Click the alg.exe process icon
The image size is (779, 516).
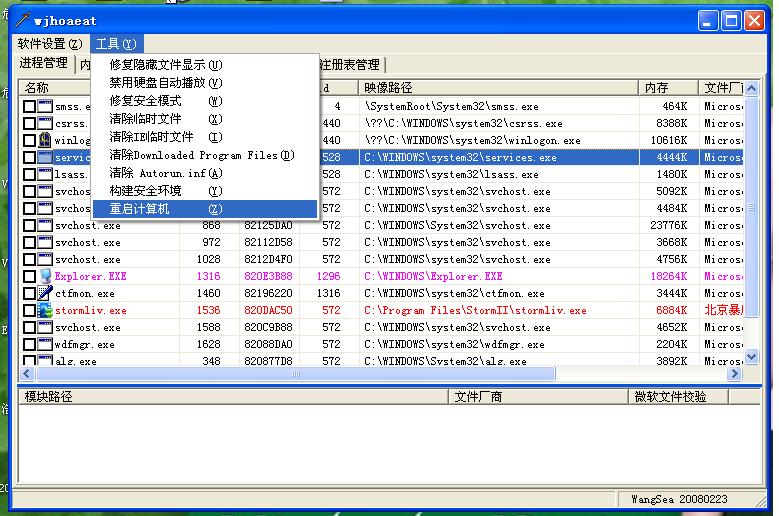click(x=45, y=361)
